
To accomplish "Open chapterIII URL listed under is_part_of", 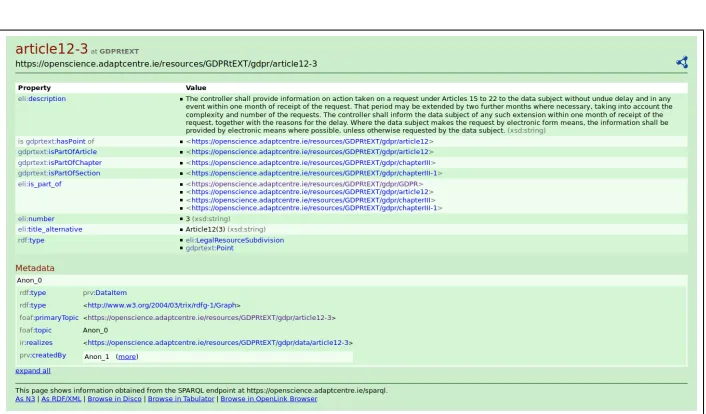I will (x=311, y=200).
